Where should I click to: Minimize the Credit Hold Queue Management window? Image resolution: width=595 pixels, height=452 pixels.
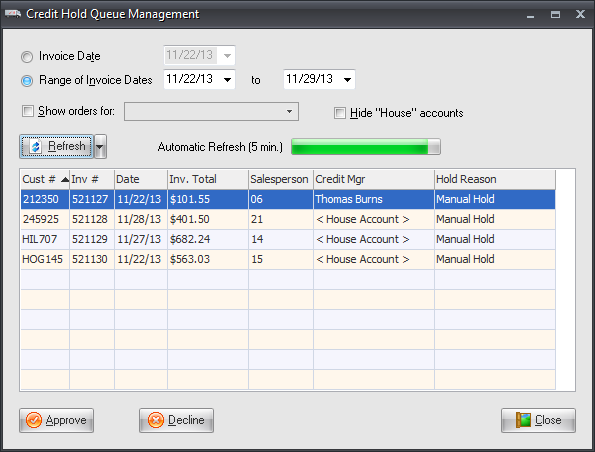pos(530,15)
